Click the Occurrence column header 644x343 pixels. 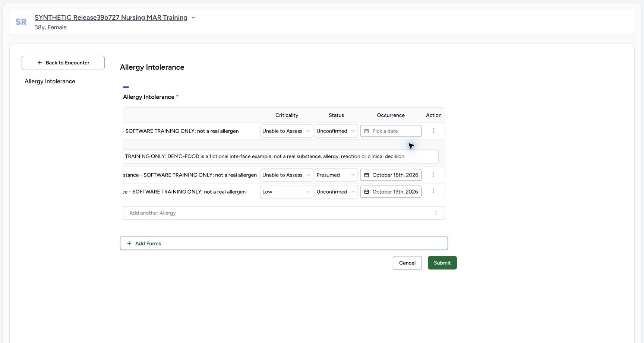pyautogui.click(x=391, y=115)
